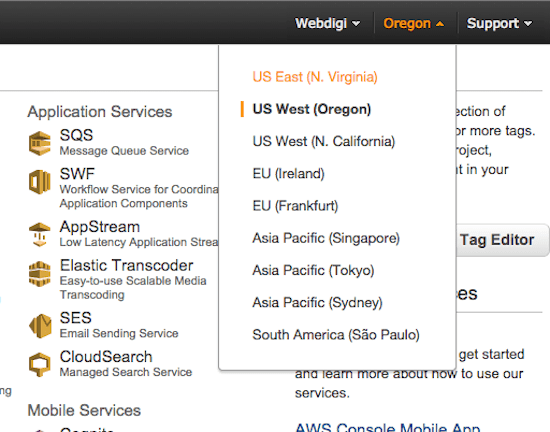Select US East (N. Virginia) region
The height and width of the screenshot is (432, 550).
(x=315, y=77)
